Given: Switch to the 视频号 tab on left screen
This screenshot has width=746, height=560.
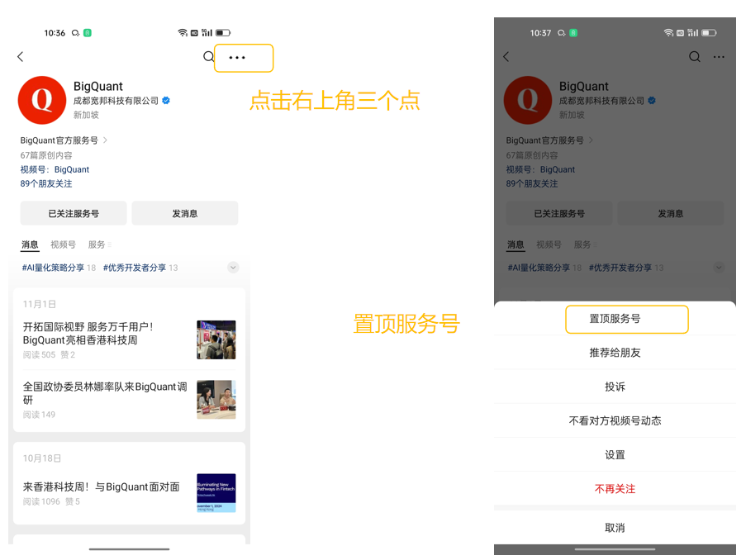Looking at the screenshot, I should pos(64,244).
